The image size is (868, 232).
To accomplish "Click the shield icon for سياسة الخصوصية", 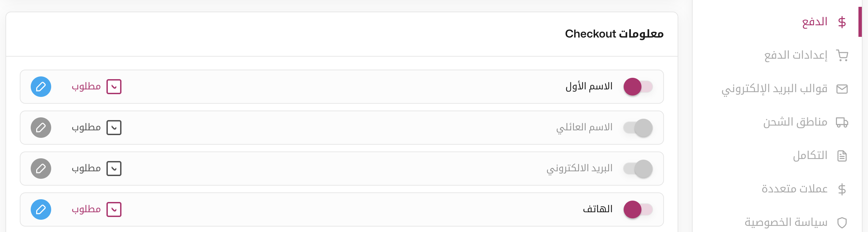I will 842,223.
